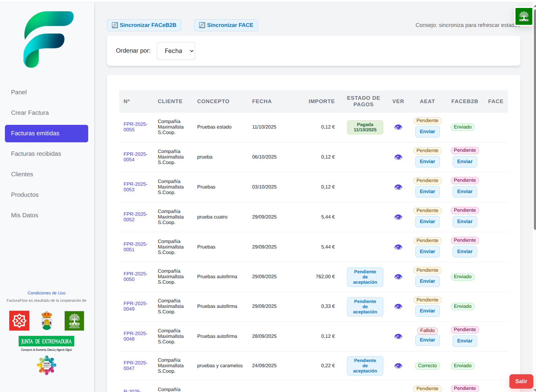Click the coat of arms crest logo
536x392 pixels.
(x=47, y=321)
